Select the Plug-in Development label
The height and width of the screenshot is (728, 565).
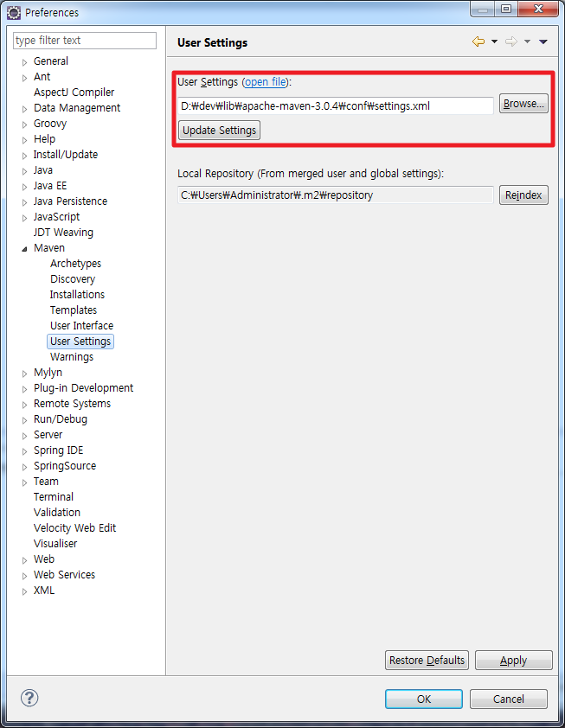coord(83,387)
